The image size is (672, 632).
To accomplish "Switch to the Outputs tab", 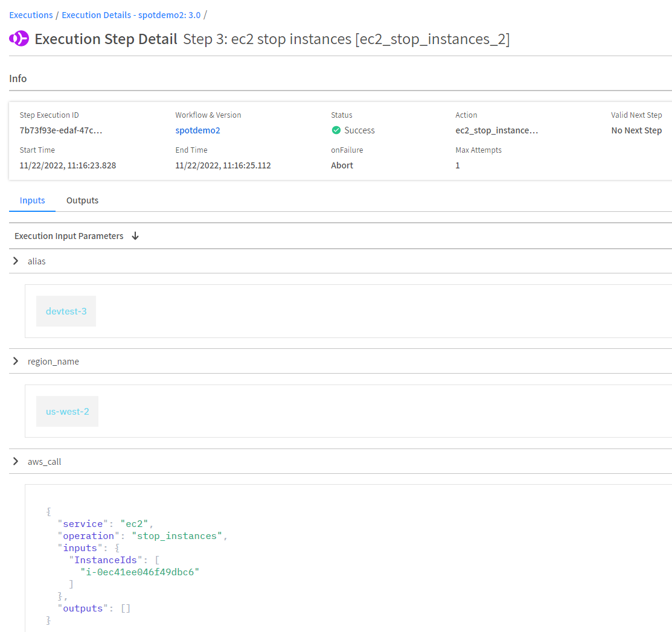I will (82, 200).
